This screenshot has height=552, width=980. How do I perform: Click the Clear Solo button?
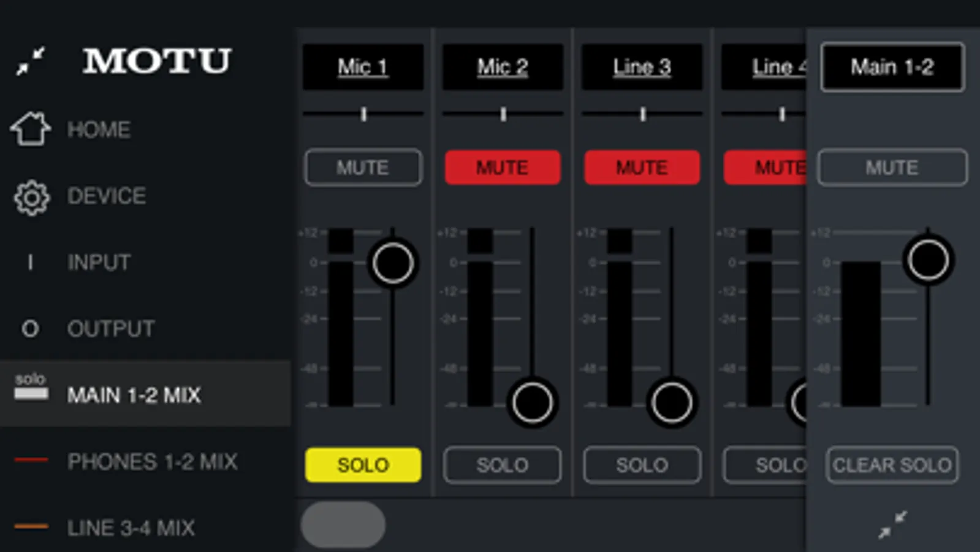click(x=892, y=465)
